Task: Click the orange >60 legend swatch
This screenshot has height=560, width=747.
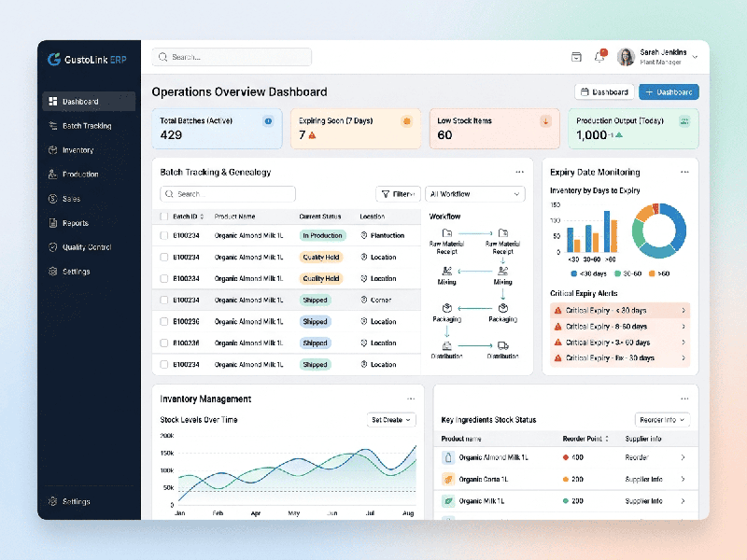Action: point(652,273)
